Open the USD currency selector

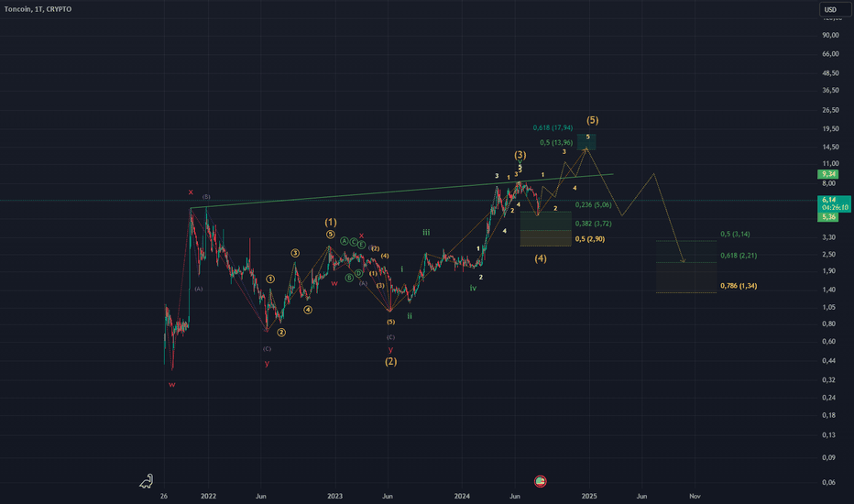834,9
